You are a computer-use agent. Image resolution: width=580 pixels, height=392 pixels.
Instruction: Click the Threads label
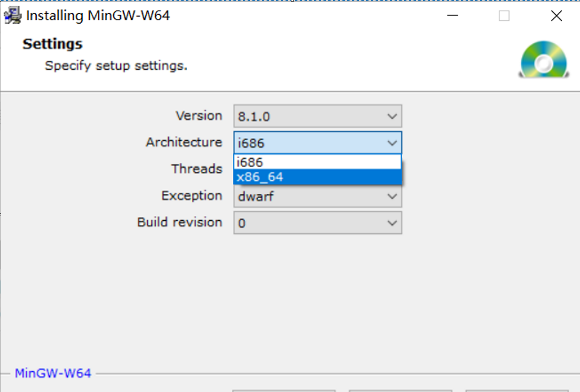coord(197,169)
